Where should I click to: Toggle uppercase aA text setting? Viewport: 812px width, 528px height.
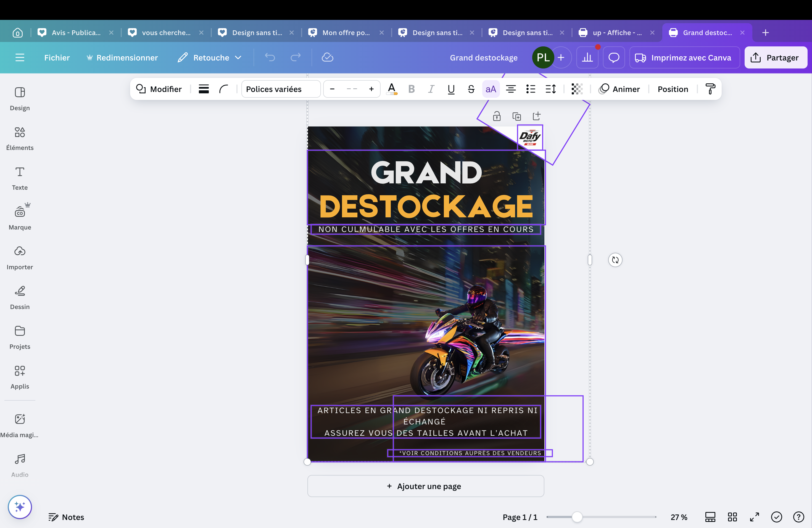491,89
